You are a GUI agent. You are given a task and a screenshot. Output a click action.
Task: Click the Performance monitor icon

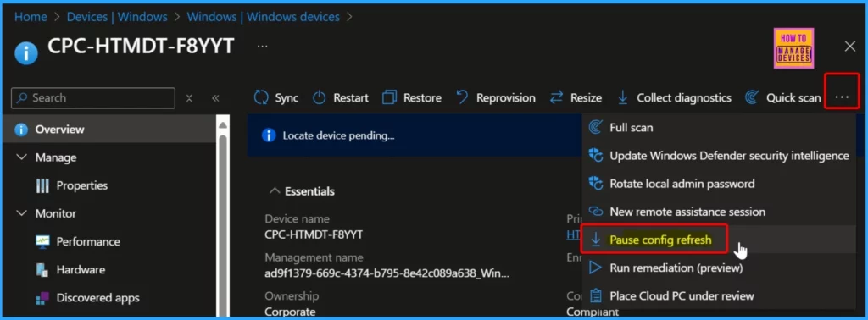(x=42, y=241)
